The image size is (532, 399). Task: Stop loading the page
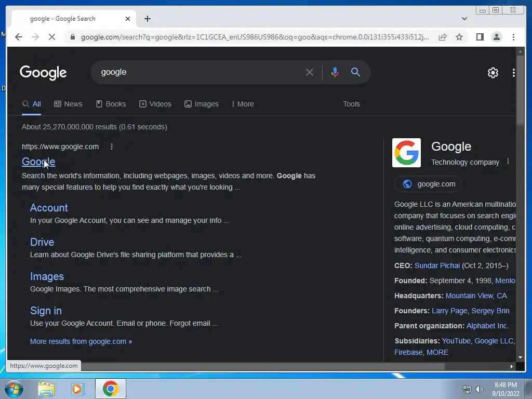(x=52, y=37)
